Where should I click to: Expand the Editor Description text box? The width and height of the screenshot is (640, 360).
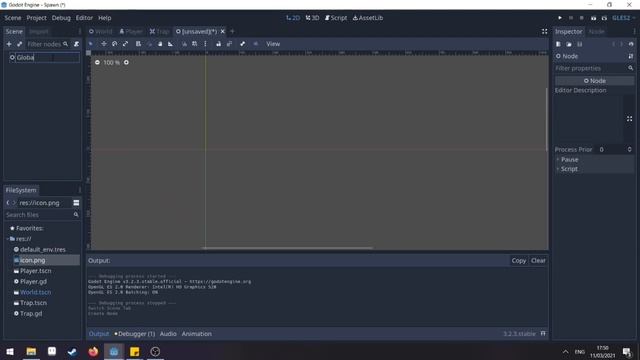point(629,119)
